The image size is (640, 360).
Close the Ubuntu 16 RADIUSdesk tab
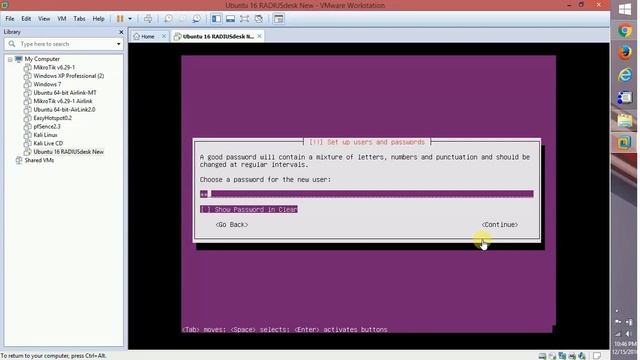[259, 36]
